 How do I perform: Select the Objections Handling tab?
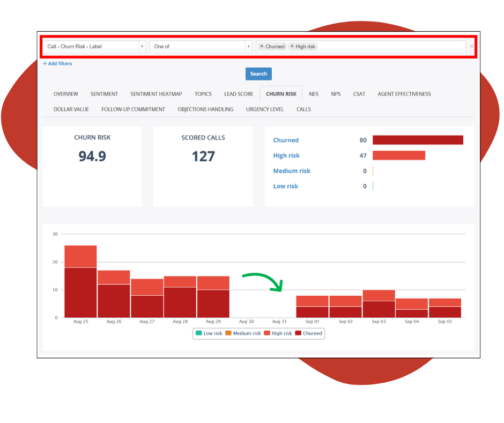tap(205, 109)
